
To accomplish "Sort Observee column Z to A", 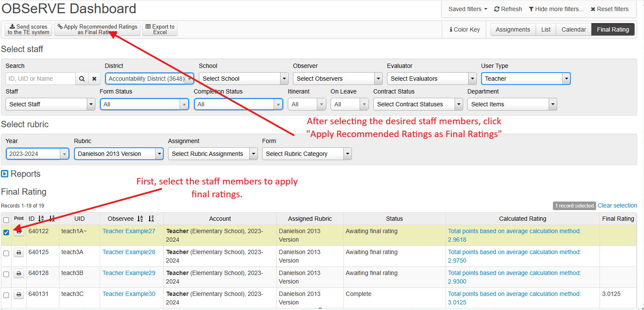I will tap(151, 219).
